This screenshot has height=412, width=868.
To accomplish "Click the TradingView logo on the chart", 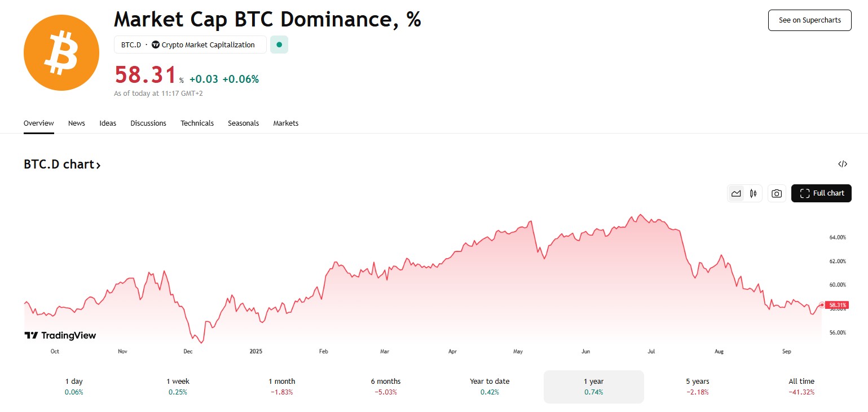I will [60, 335].
